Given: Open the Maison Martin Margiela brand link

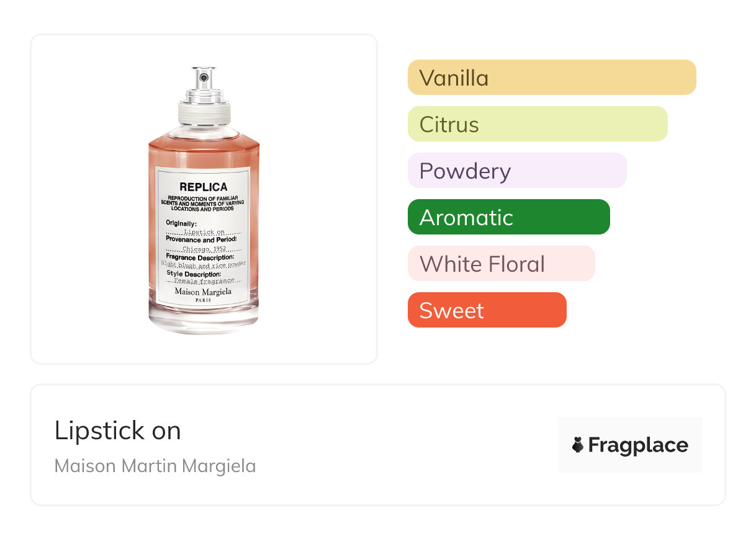Looking at the screenshot, I should [x=155, y=466].
